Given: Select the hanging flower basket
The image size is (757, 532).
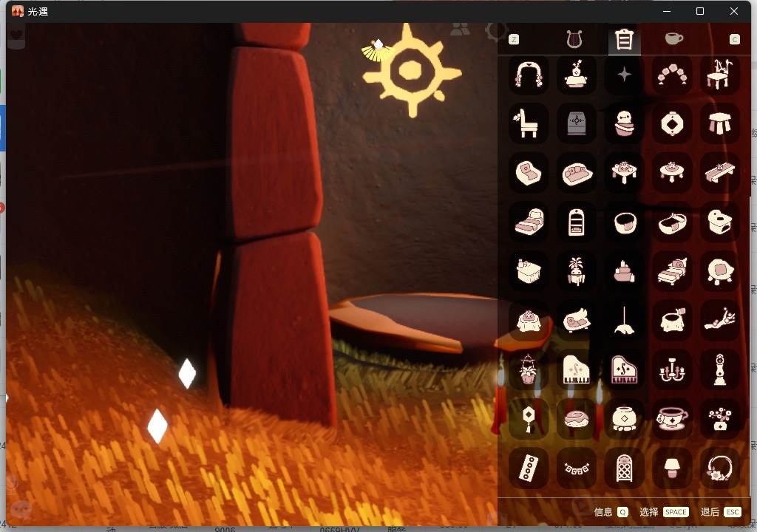Looking at the screenshot, I should [x=529, y=369].
